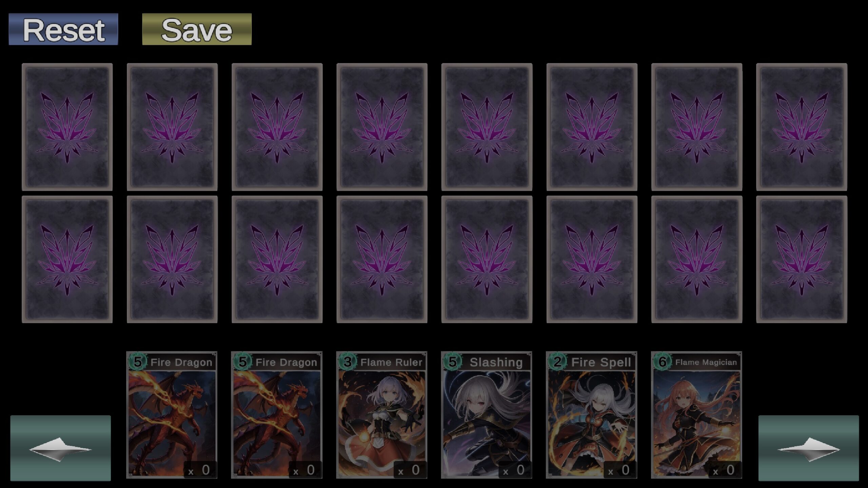Click the first empty deck slot in bottom row
Image resolution: width=868 pixels, height=488 pixels.
[67, 259]
